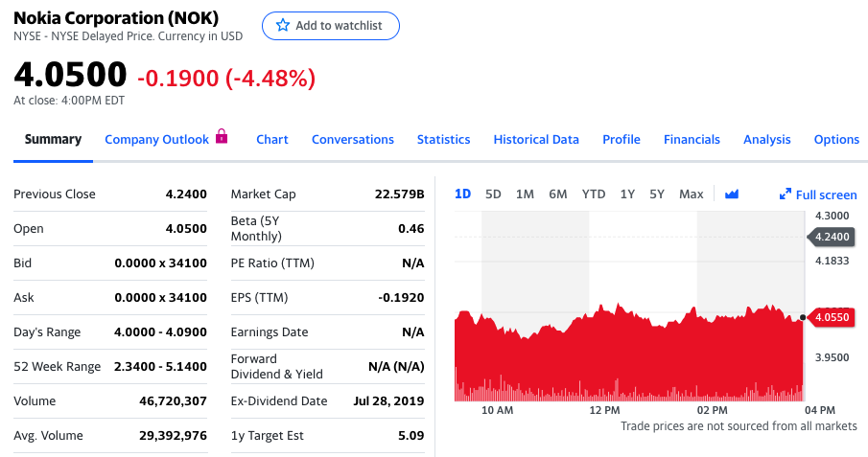Screen dimensions: 868x457
Task: Click the Day's Range value 4.0000 - 4.0900
Action: [160, 331]
